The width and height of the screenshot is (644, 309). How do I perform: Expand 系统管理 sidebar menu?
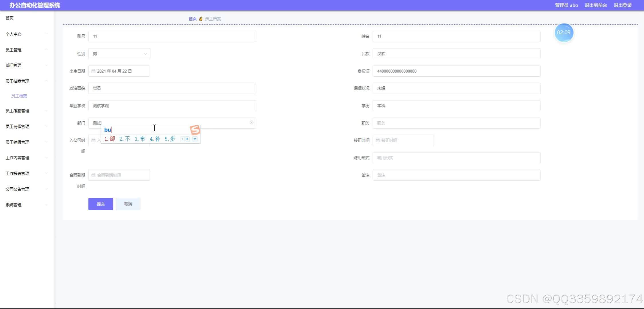pyautogui.click(x=27, y=205)
